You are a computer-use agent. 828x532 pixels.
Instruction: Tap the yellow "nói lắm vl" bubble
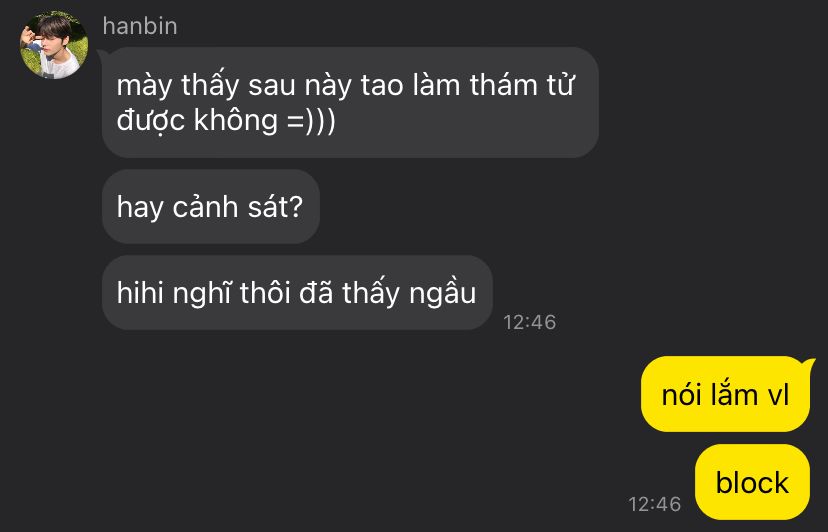[725, 395]
